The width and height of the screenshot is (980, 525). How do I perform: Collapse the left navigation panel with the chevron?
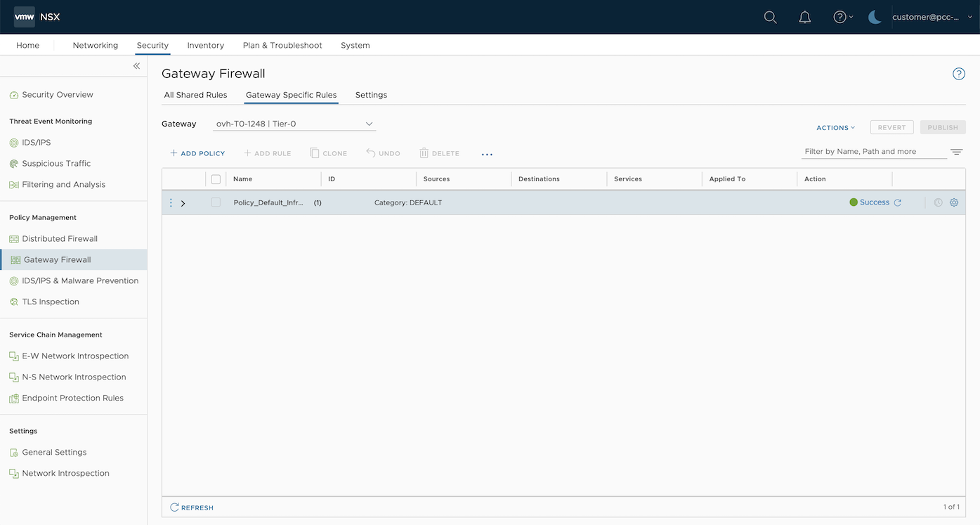[137, 65]
